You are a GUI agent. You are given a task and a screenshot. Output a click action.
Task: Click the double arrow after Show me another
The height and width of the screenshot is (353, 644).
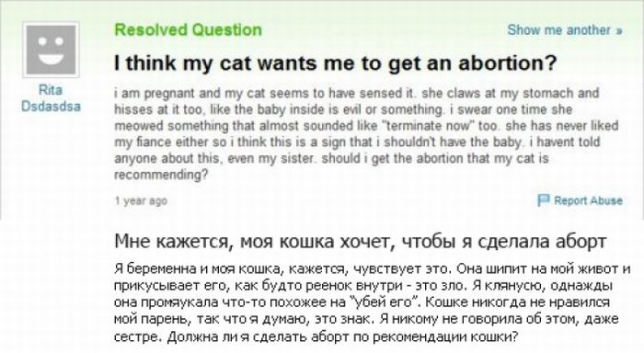pos(619,30)
